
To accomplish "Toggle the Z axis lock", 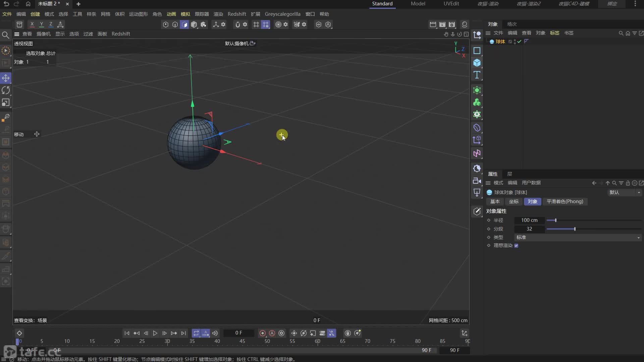I will pyautogui.click(x=51, y=24).
